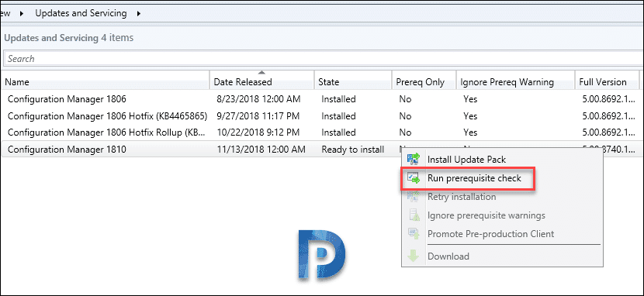Click the Updates and Servicing 4 items heading
Image resolution: width=644 pixels, height=296 pixels.
(x=69, y=38)
